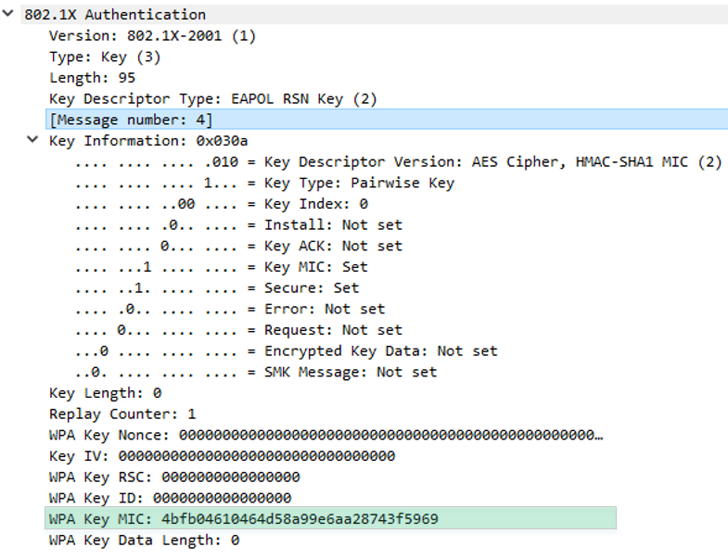Select the highlighted Message number: 4 row
Image resolution: width=728 pixels, height=560 pixels.
click(x=131, y=120)
